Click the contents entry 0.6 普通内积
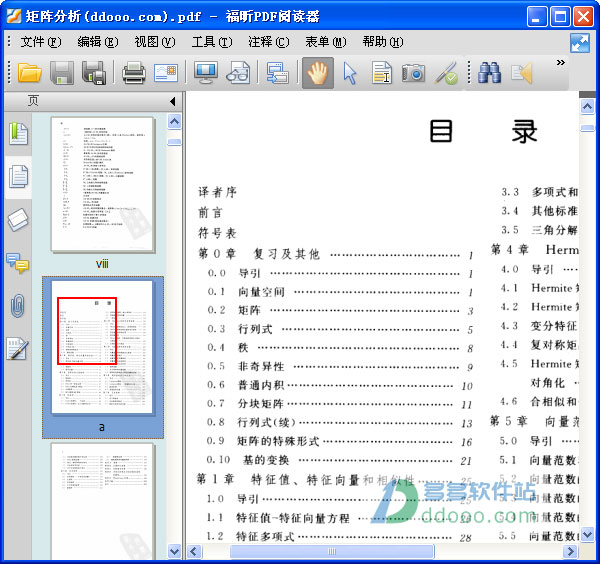 click(340, 385)
